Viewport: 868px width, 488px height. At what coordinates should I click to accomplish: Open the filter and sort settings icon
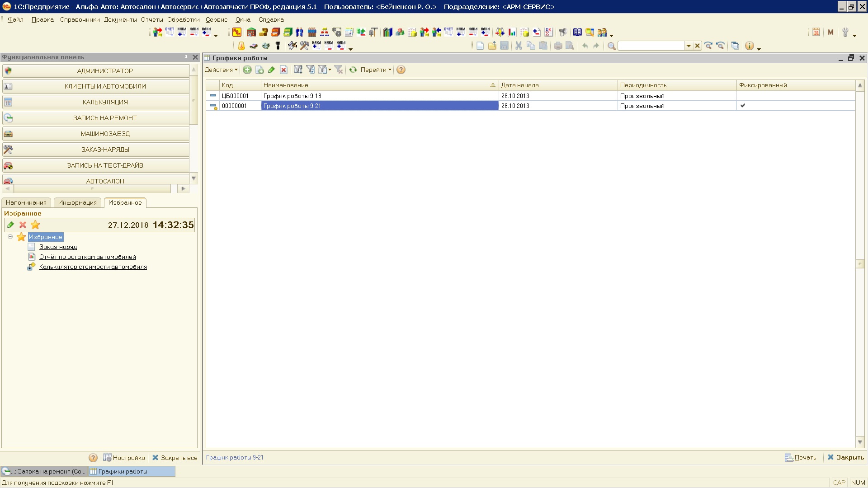pos(298,70)
